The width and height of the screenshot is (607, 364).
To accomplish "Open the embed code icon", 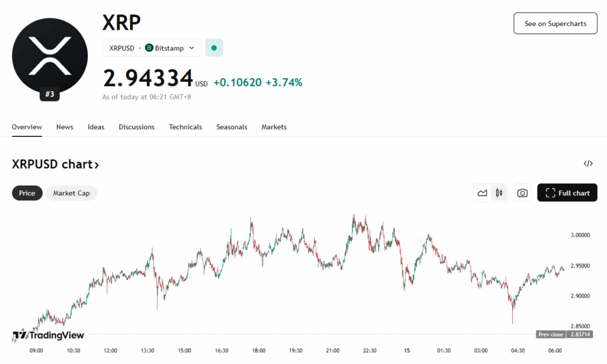I will pyautogui.click(x=588, y=164).
